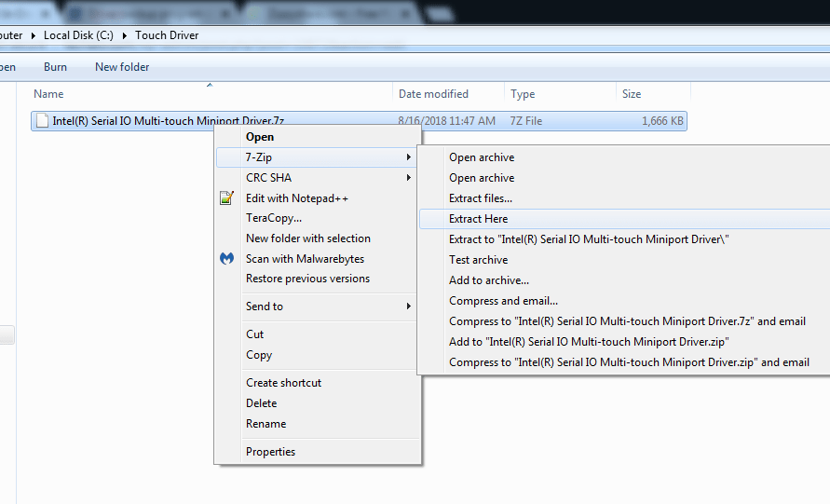Click the Malwarebytes icon in context menu
Screen dimensions: 830x504
(x=226, y=258)
